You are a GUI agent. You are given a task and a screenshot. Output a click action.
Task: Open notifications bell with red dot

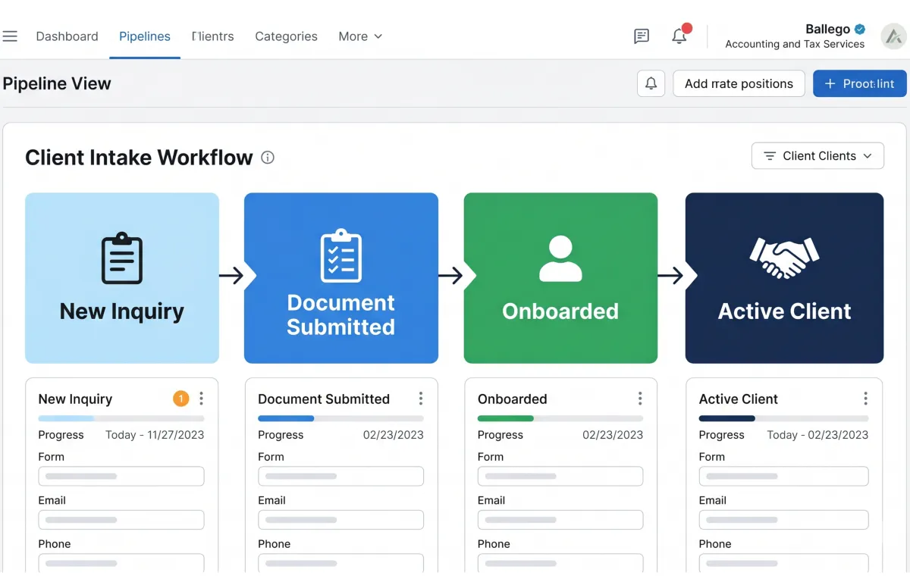coord(680,35)
